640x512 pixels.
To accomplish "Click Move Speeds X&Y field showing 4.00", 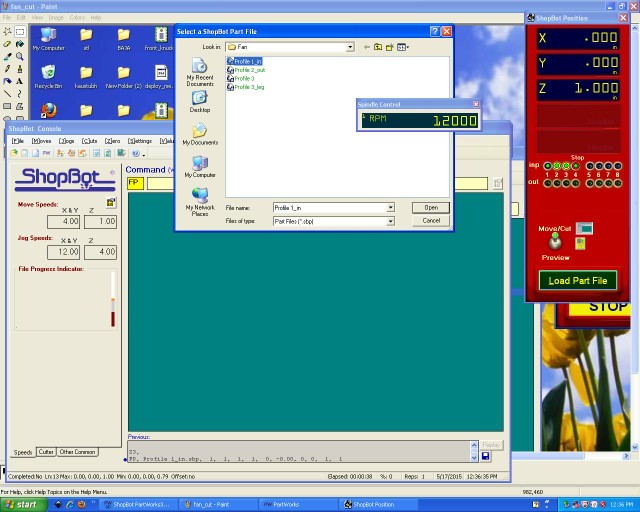I will click(64, 222).
